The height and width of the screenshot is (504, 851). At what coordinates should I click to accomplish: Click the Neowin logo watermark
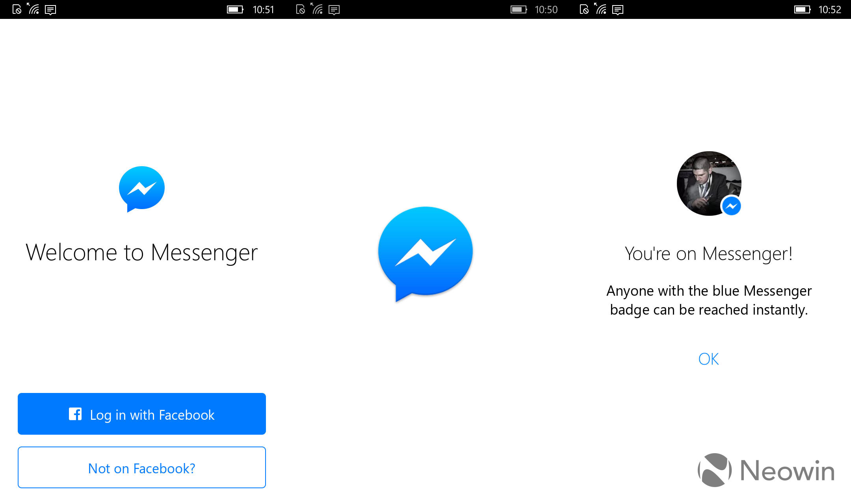point(766,470)
